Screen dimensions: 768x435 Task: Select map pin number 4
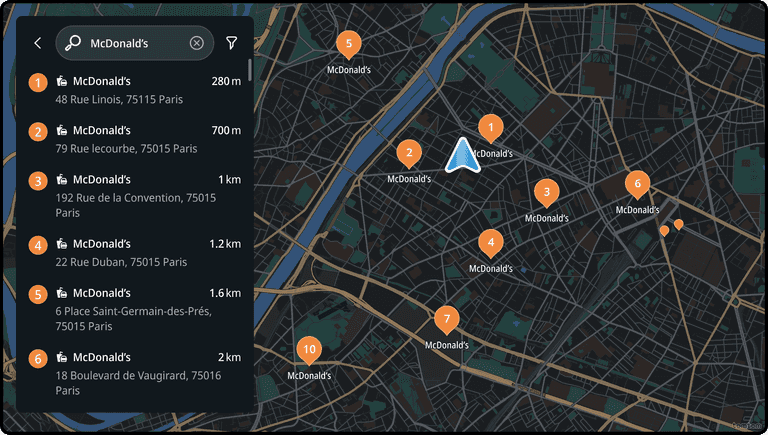point(490,242)
